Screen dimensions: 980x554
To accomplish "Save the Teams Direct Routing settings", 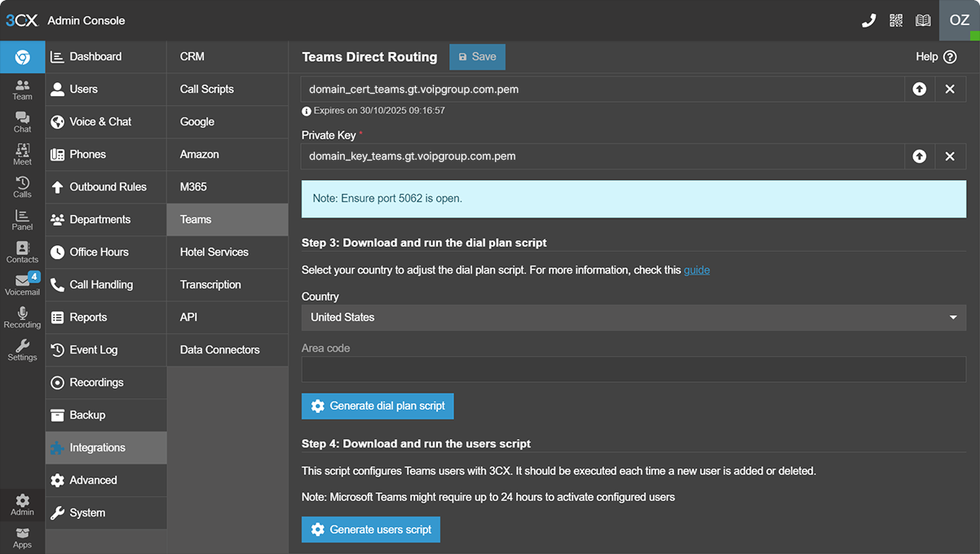I will [x=477, y=57].
